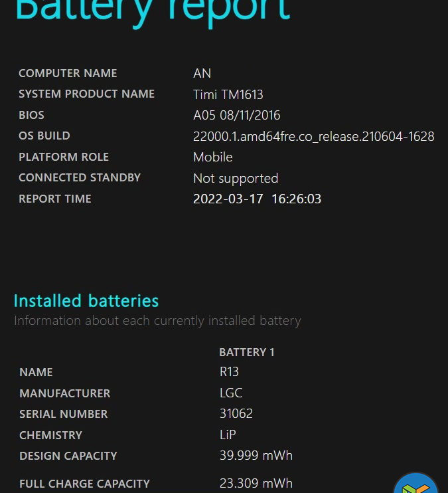The width and height of the screenshot is (448, 493).
Task: Click the CONNECTED STANDBY label
Action: [x=80, y=178]
